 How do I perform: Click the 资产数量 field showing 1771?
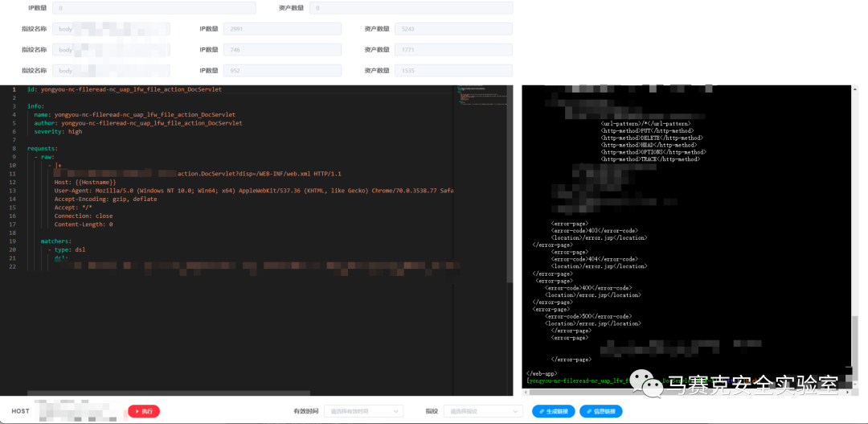click(453, 50)
